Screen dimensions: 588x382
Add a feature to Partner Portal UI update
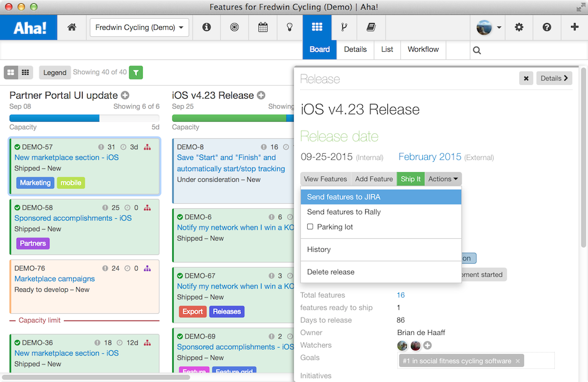[x=125, y=95]
